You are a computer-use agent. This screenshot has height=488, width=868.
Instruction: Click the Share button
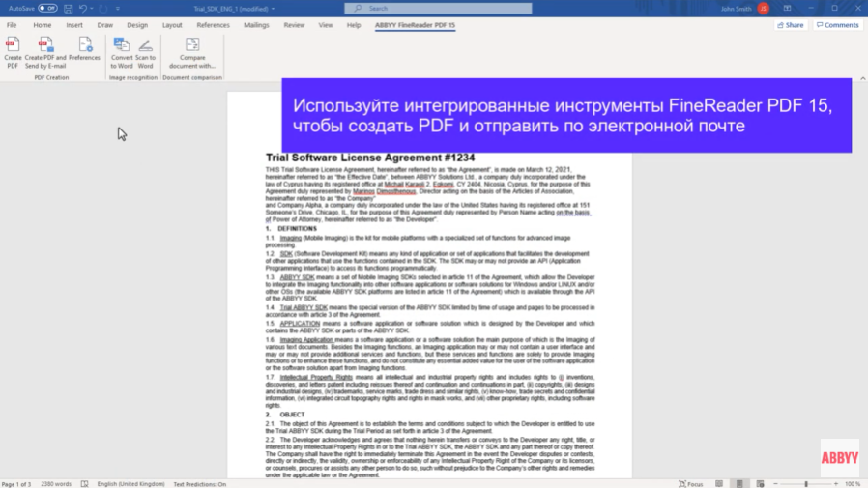pos(791,25)
